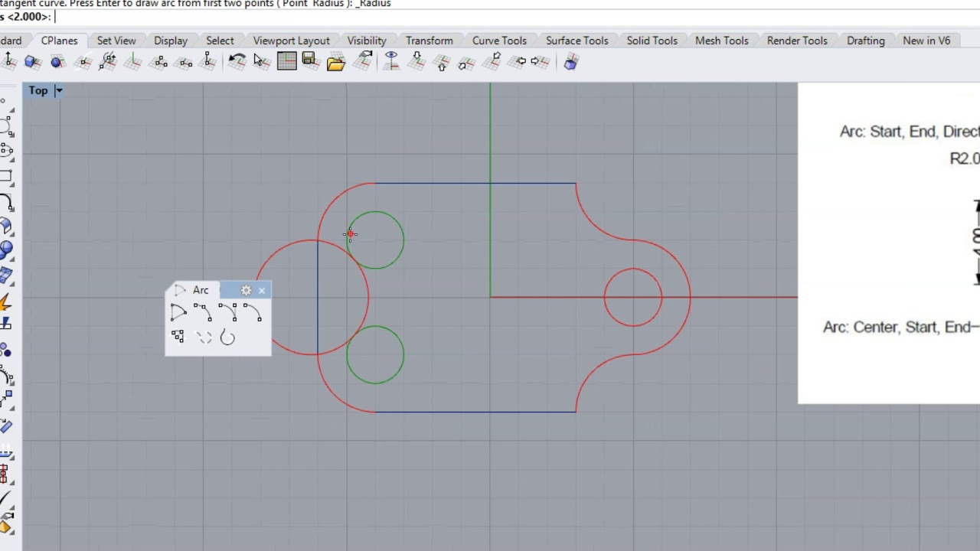This screenshot has width=980, height=551.
Task: Select Arc: Center, Start, Angle tool in Arc palette
Action: 178,312
